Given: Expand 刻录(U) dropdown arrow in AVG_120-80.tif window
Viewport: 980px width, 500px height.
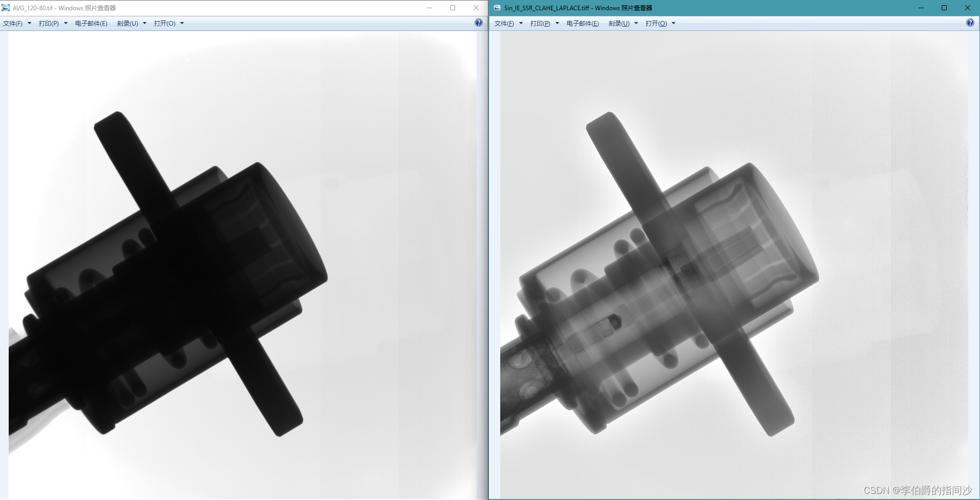Looking at the screenshot, I should 144,24.
